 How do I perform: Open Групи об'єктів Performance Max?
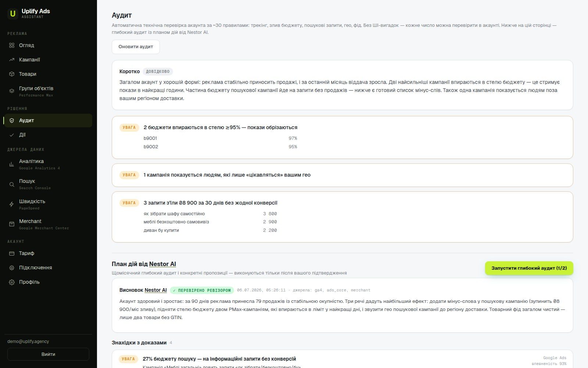pyautogui.click(x=48, y=91)
